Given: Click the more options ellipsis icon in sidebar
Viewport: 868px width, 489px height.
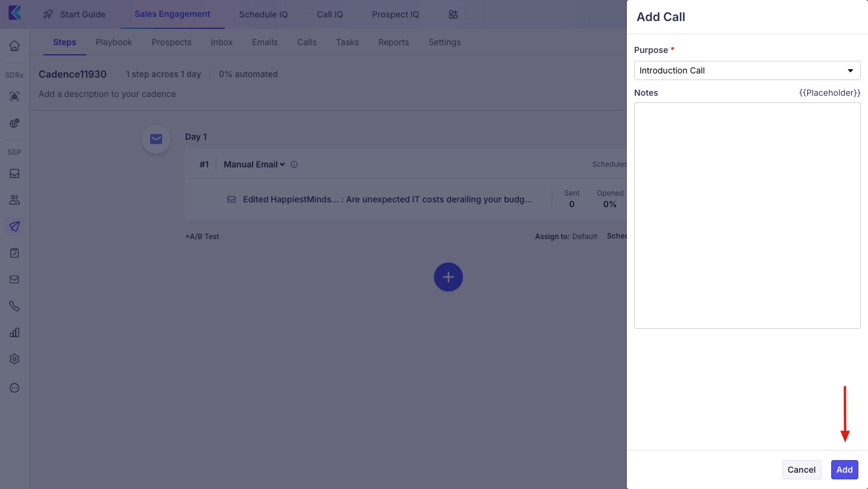Looking at the screenshot, I should 14,388.
